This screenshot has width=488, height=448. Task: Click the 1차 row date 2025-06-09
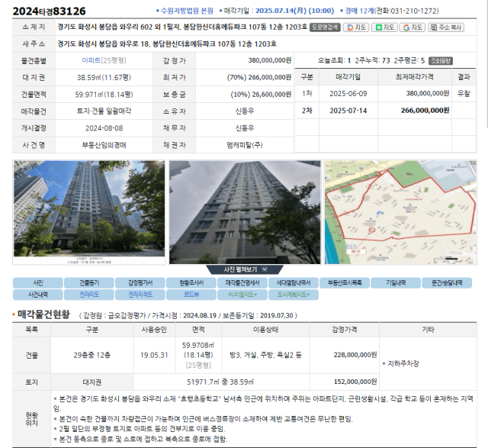(x=348, y=93)
